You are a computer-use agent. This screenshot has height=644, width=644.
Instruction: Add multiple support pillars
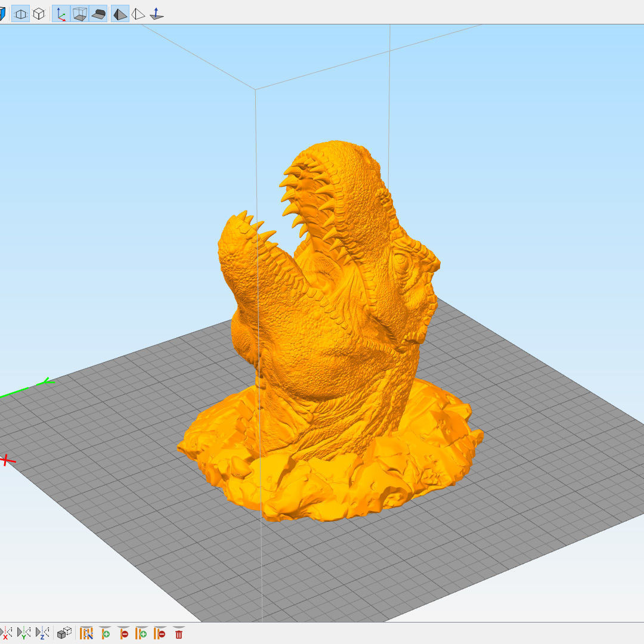(x=141, y=633)
